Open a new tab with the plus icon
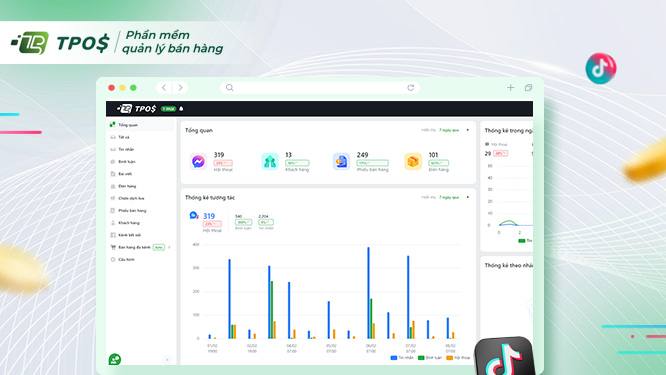 (511, 87)
